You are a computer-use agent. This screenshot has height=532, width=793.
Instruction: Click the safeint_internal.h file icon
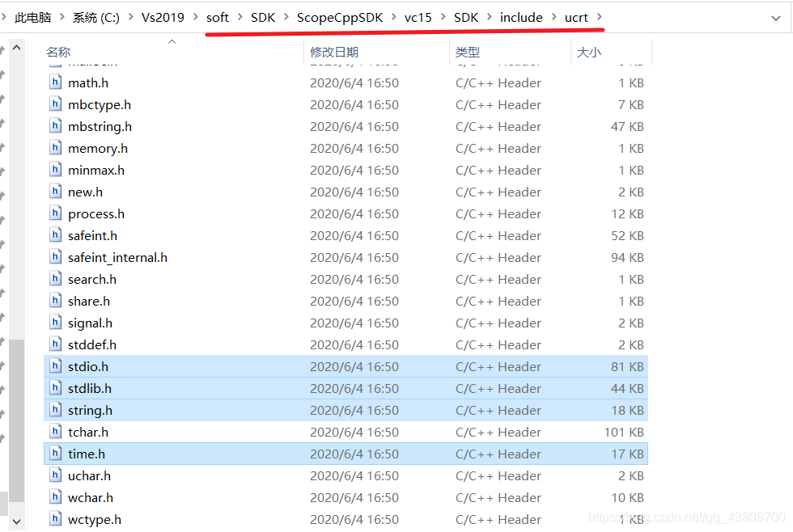click(56, 256)
